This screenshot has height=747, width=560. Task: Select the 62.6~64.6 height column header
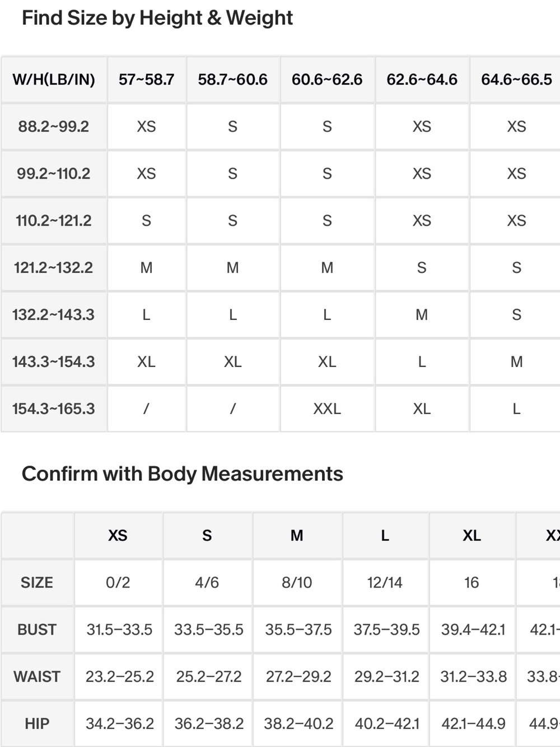coord(422,80)
